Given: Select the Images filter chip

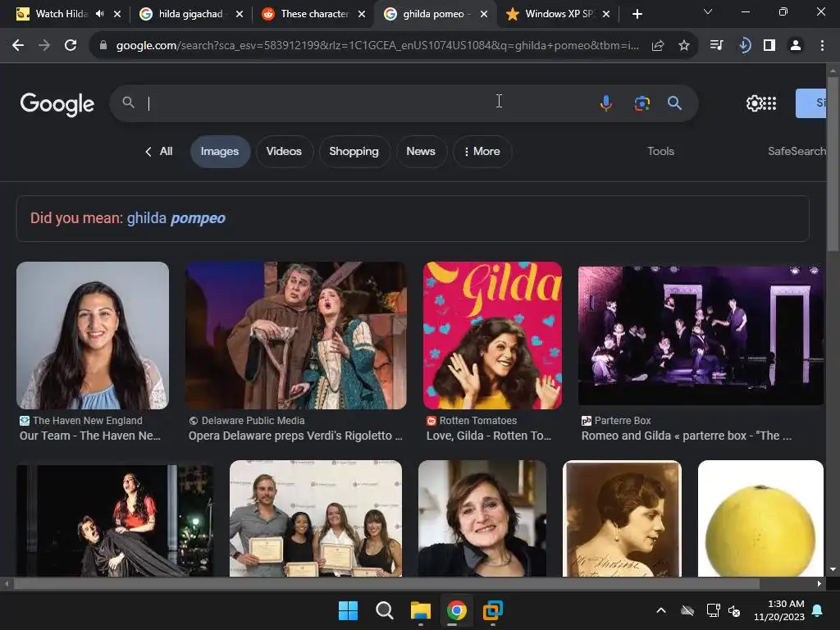Looking at the screenshot, I should pos(220,152).
